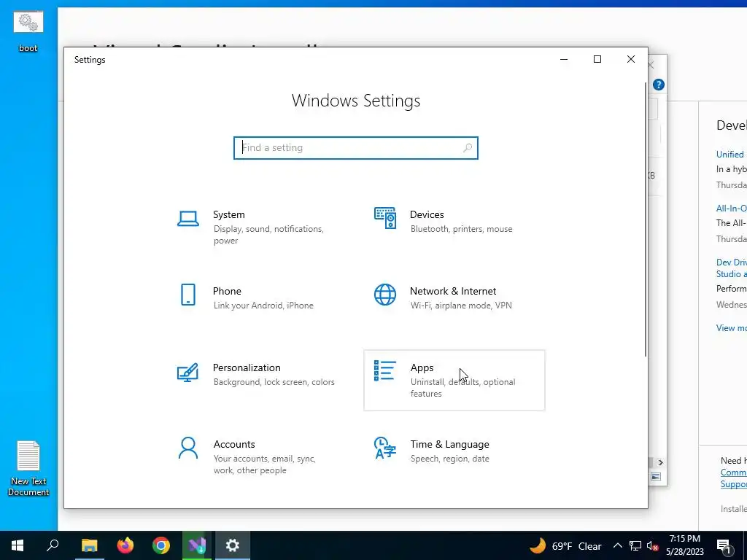Click the Find a setting search field
The height and width of the screenshot is (560, 747).
(x=356, y=147)
